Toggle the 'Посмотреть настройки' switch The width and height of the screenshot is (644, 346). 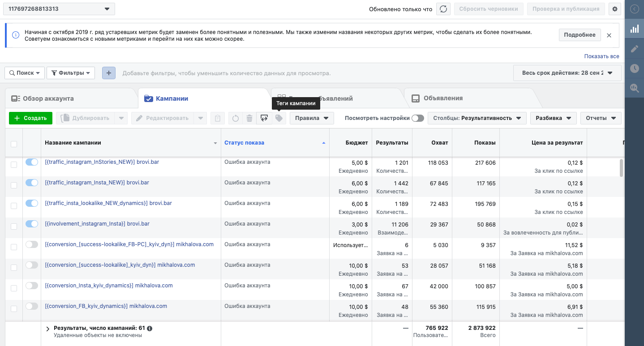coord(418,118)
